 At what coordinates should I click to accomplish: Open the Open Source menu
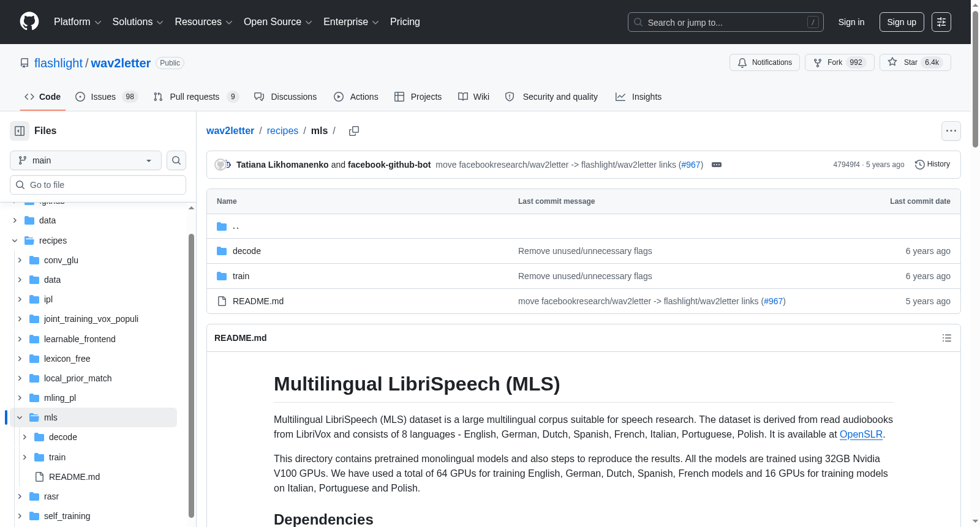coord(278,22)
